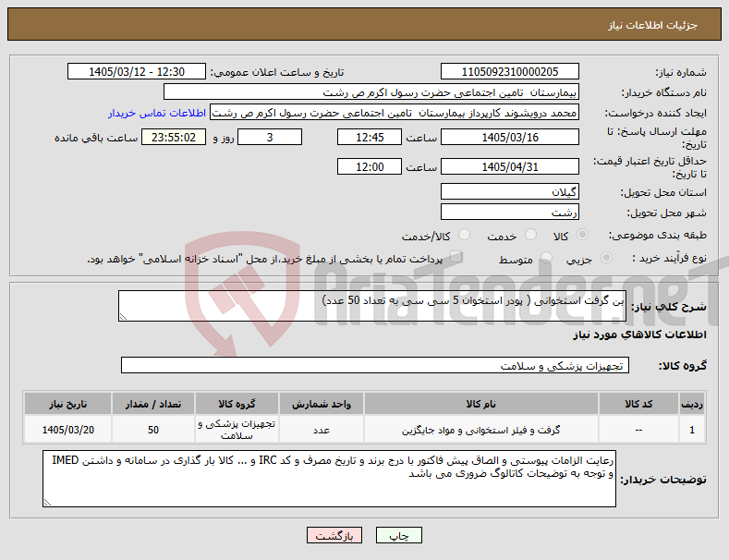
Task: Click the واحد شمارش column header
Action: point(322,404)
